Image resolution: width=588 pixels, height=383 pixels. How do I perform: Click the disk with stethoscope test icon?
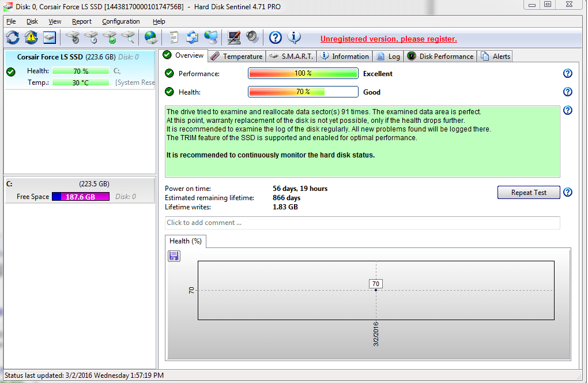[x=73, y=37]
